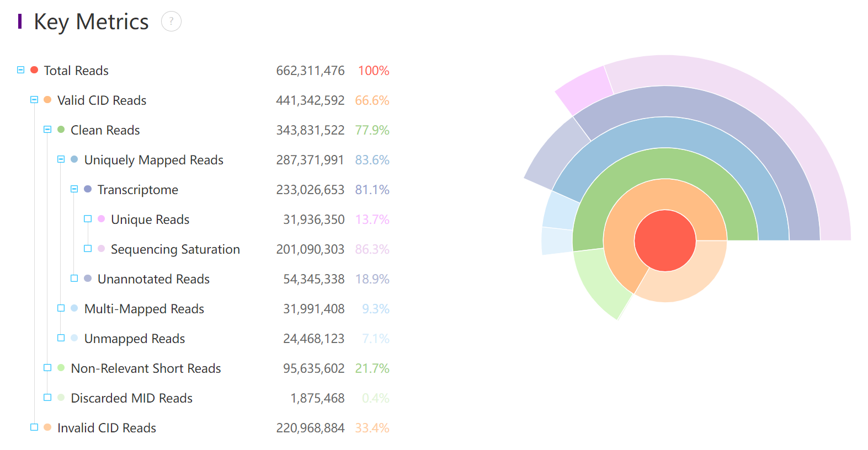Click the box beside Unique Reads

(88, 219)
